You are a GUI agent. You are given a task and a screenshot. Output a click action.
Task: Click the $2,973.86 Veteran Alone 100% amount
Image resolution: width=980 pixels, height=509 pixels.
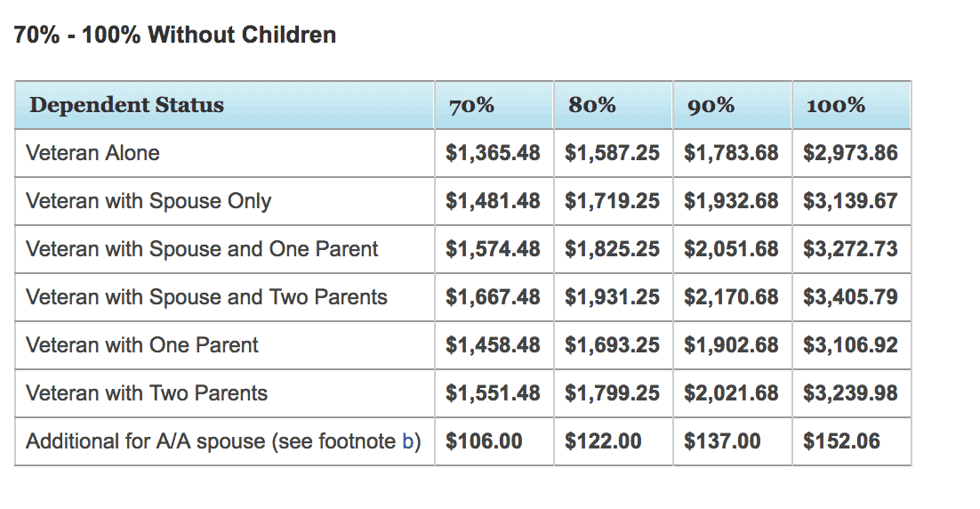coord(850,153)
